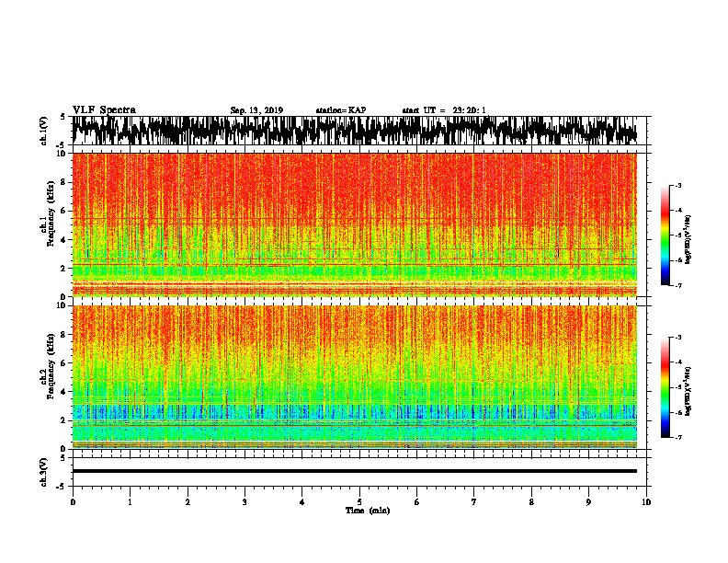This screenshot has width=728, height=563.
Task: Click the "-3" label on ch.1 color bar
Action: tap(677, 185)
